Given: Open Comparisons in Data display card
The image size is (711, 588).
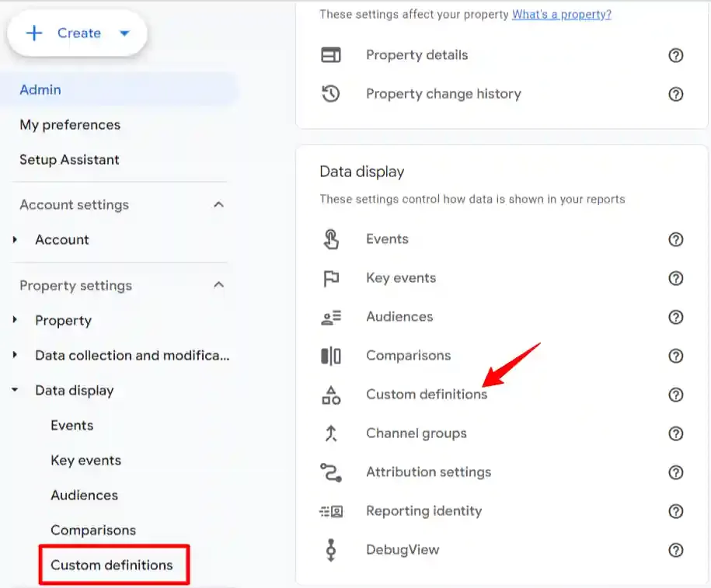Looking at the screenshot, I should pos(409,356).
